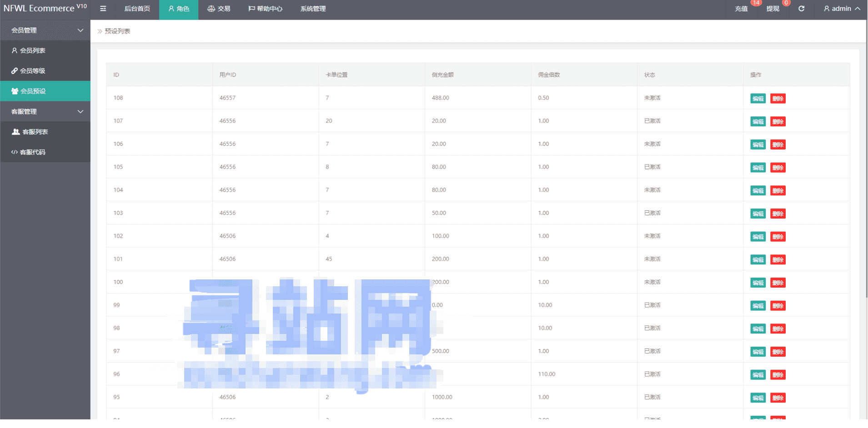Open the admin user dropdown
The height and width of the screenshot is (428, 868).
pos(842,9)
